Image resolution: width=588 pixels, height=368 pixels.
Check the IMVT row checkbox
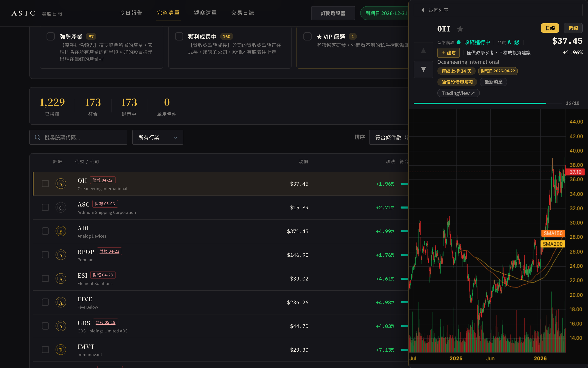point(45,350)
